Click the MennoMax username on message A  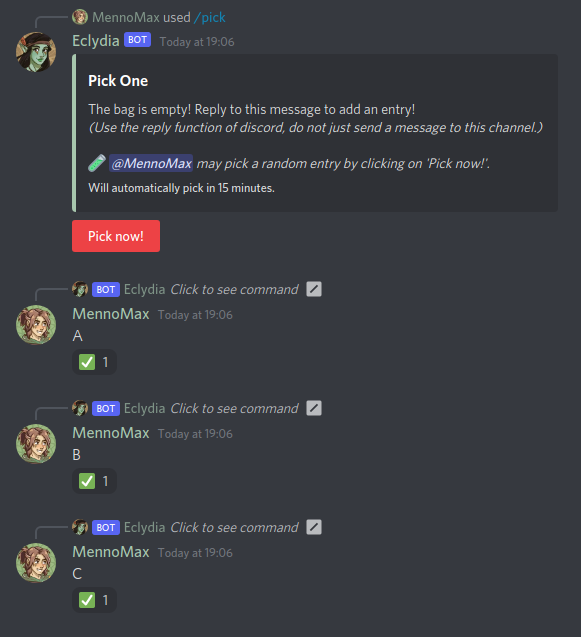coord(111,314)
